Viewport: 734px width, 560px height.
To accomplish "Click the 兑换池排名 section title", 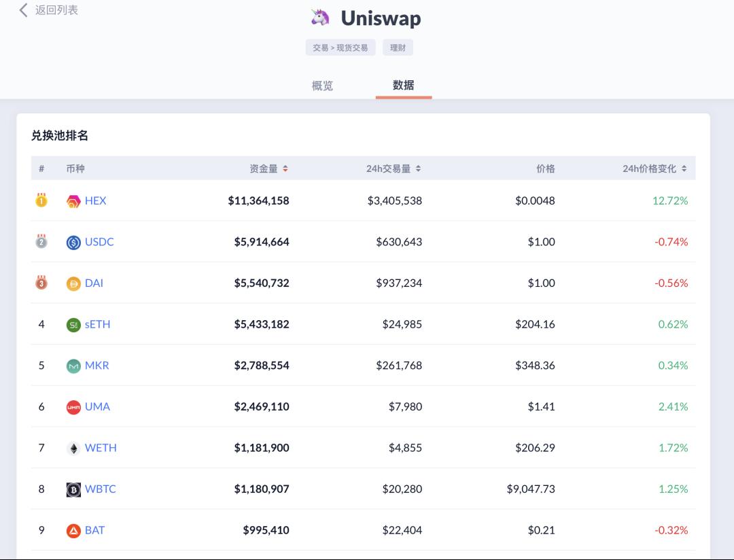I will pos(59,136).
